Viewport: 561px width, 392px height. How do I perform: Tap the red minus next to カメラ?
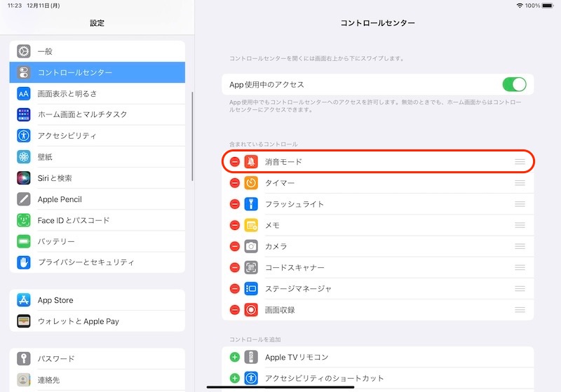click(x=235, y=246)
